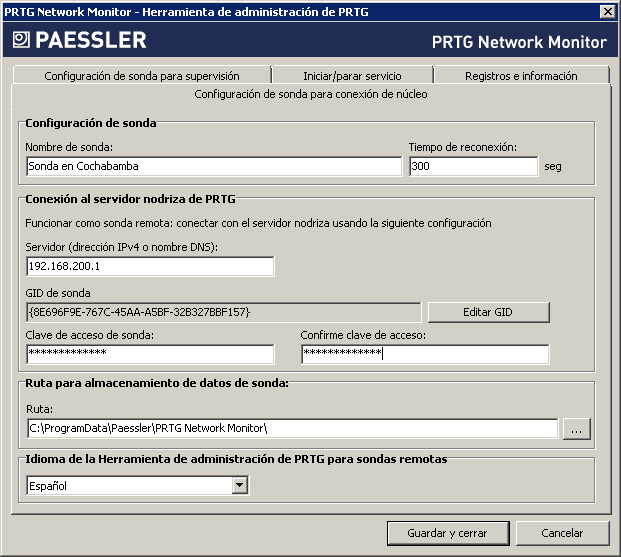Click the Clave de acceso de sonda field
The height and width of the screenshot is (557, 621).
(150, 354)
